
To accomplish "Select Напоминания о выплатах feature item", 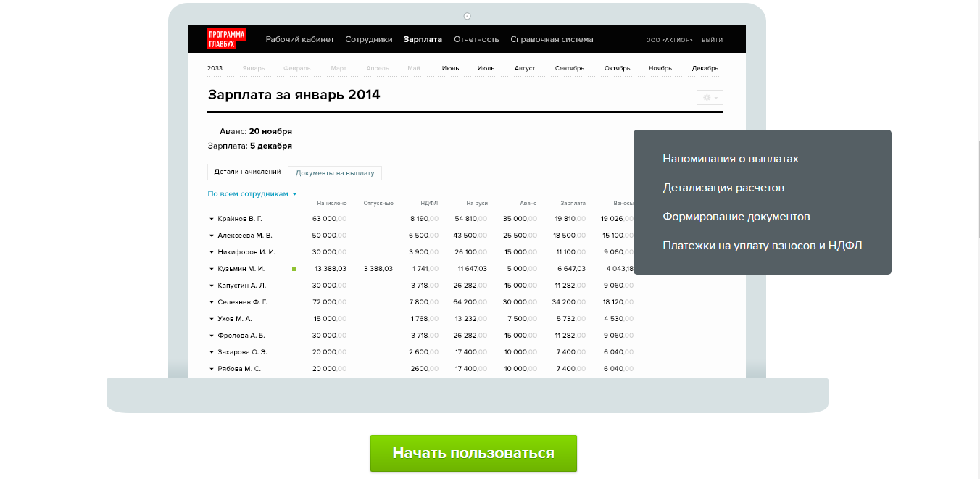I will 730,159.
